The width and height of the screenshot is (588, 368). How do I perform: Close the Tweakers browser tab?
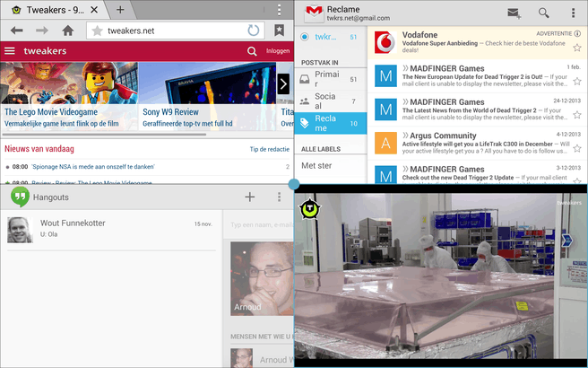[x=94, y=10]
